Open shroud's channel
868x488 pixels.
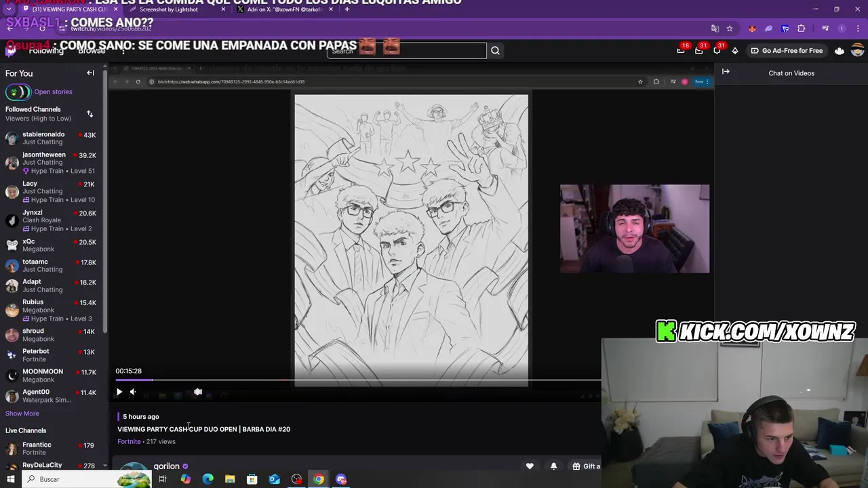[51, 335]
